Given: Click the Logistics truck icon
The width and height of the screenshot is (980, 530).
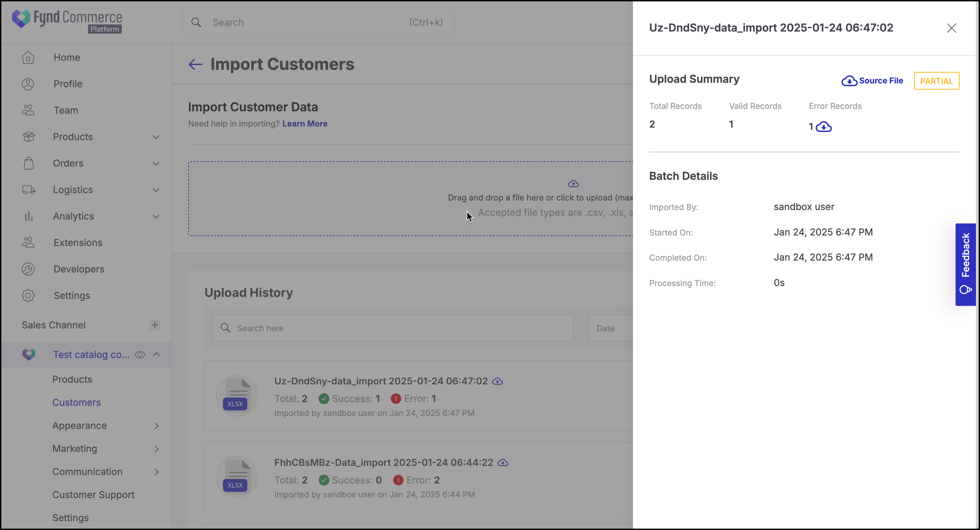Looking at the screenshot, I should click(29, 190).
